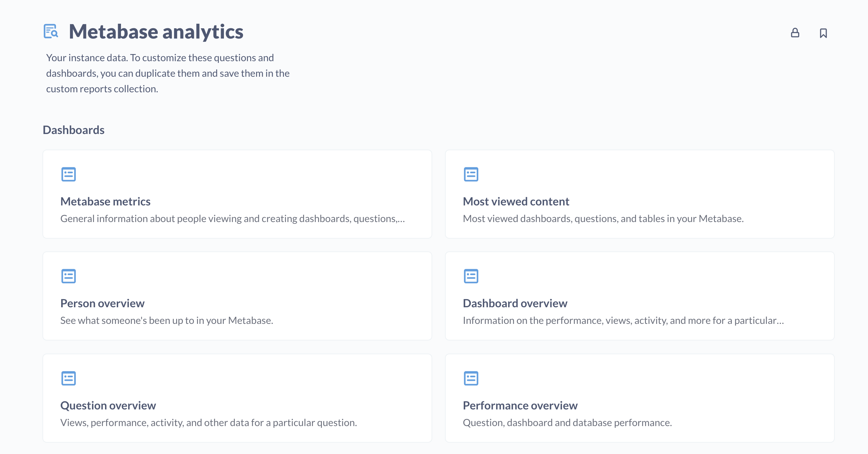Click the Metabase metrics dashboard icon

(69, 174)
